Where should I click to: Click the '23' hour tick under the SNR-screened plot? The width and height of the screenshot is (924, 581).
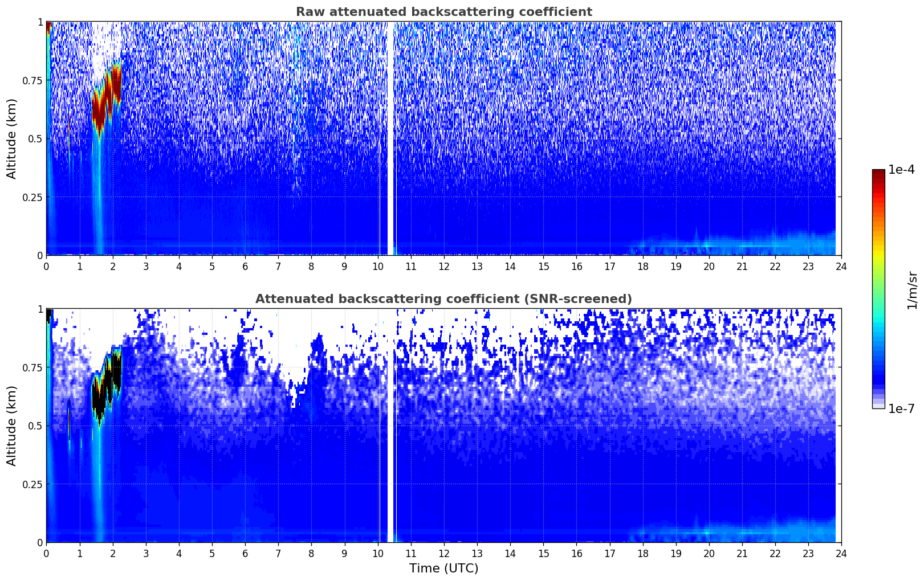[808, 553]
